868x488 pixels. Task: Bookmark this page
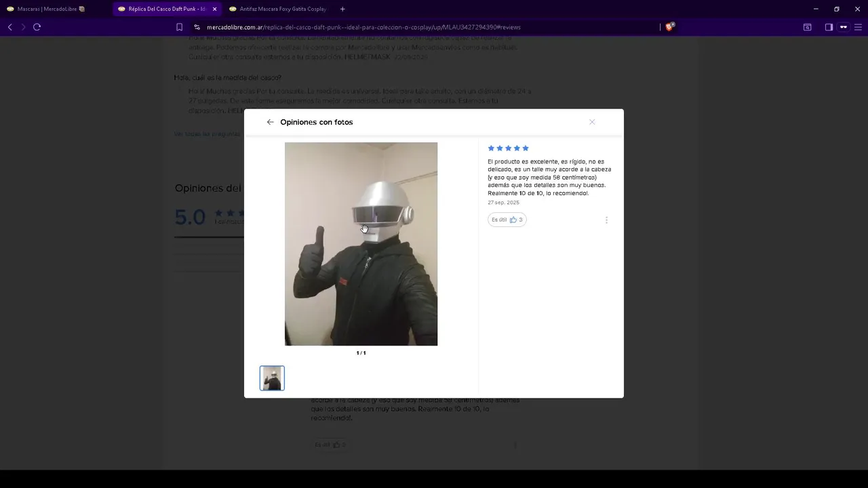tap(179, 27)
